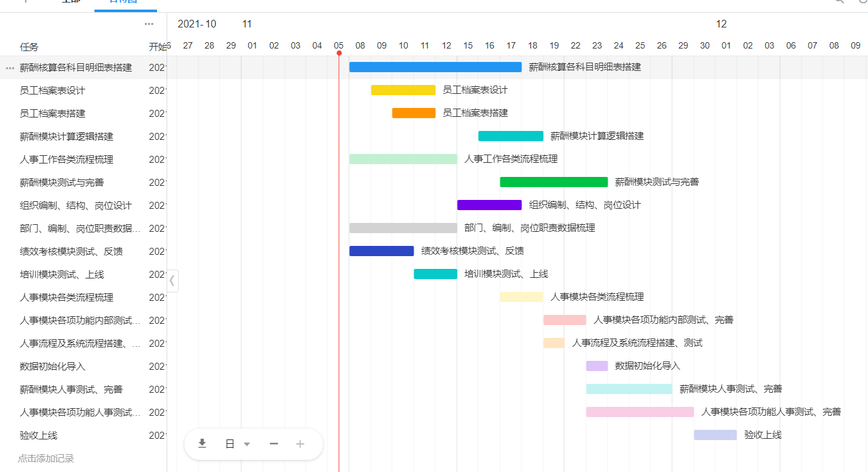Screen dimensions: 868x472
Task: Click the red today marker dot on timeline
Action: (339, 53)
